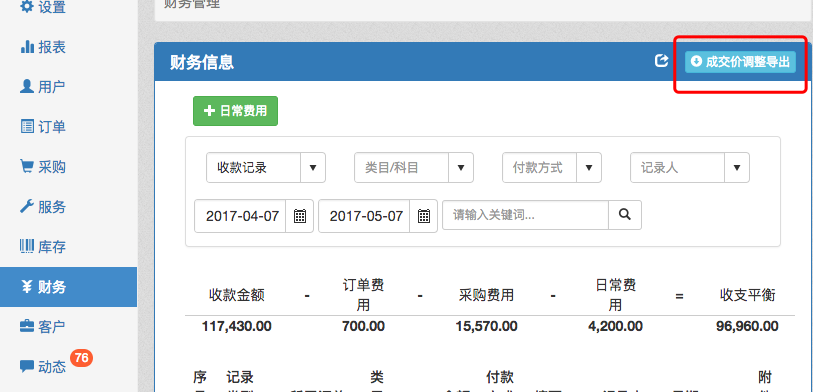The image size is (813, 392).
Task: Click the 财务信息 panel title
Action: (x=202, y=62)
